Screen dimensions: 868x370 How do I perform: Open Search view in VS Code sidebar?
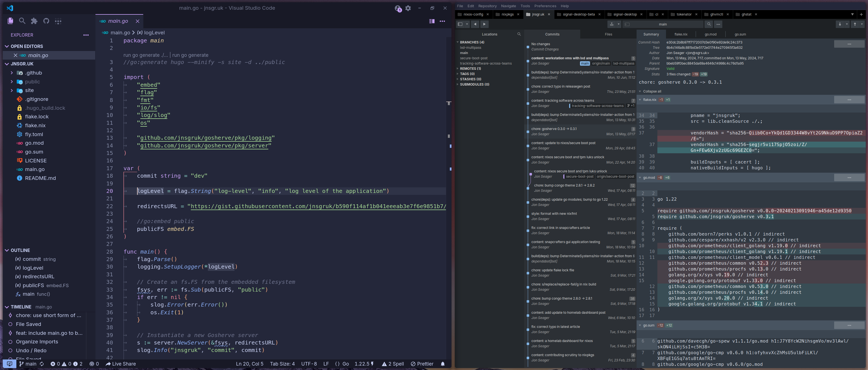point(22,21)
